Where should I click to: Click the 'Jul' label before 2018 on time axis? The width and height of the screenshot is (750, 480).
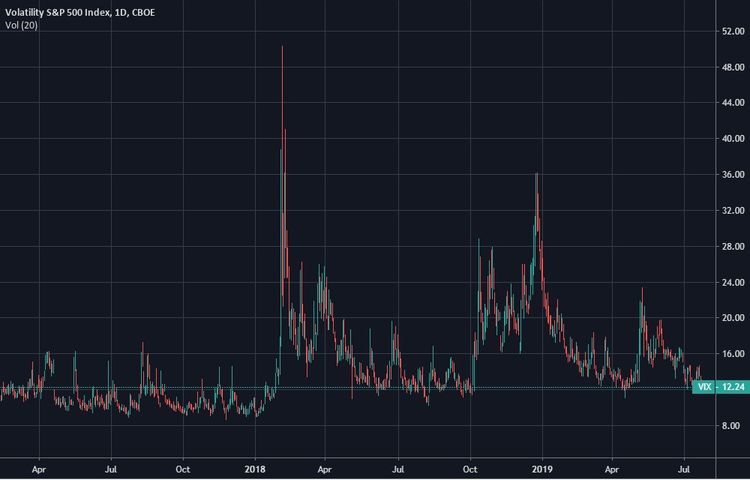point(111,469)
